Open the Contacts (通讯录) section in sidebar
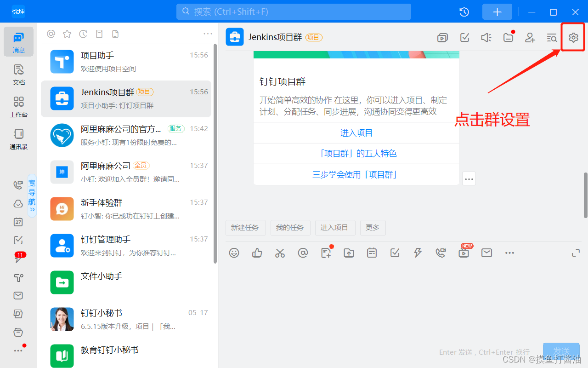The width and height of the screenshot is (588, 368). (x=18, y=138)
